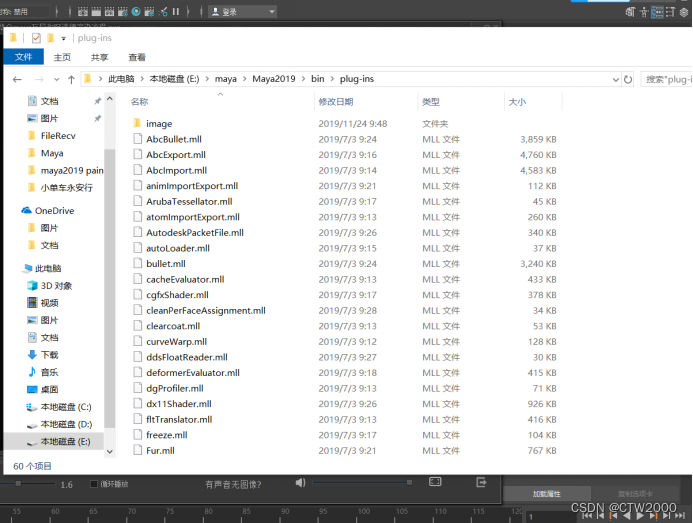Open 音乐 in the navigation pane
Screen dimensions: 693x523
[x=50, y=372]
